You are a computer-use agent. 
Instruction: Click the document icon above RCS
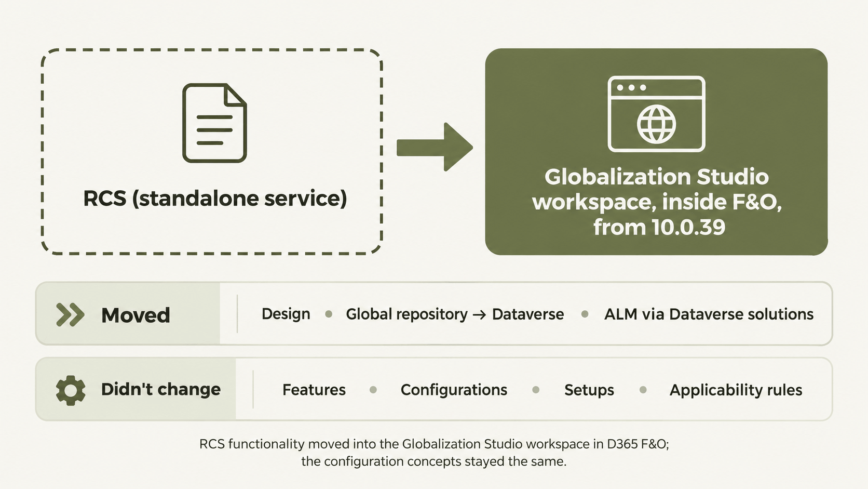pos(214,123)
